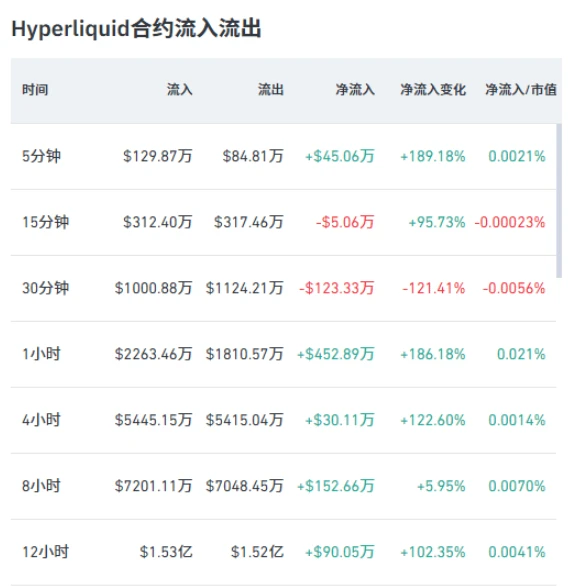
Task: Click outflow value $1810.57万
Action: point(244,354)
